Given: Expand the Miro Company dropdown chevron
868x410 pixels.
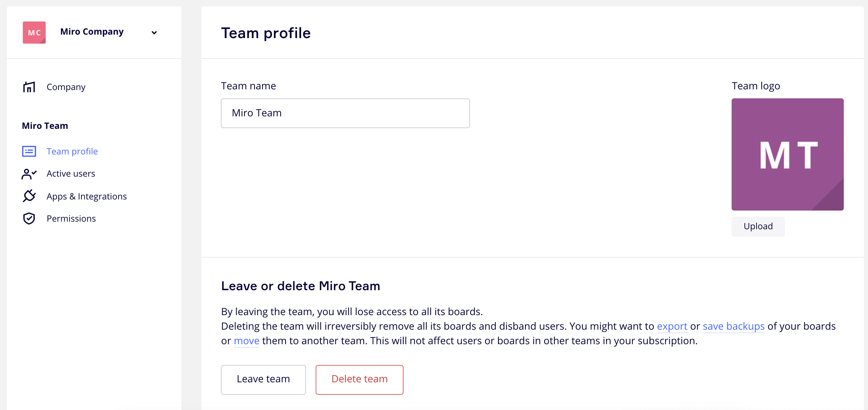Looking at the screenshot, I should tap(154, 33).
